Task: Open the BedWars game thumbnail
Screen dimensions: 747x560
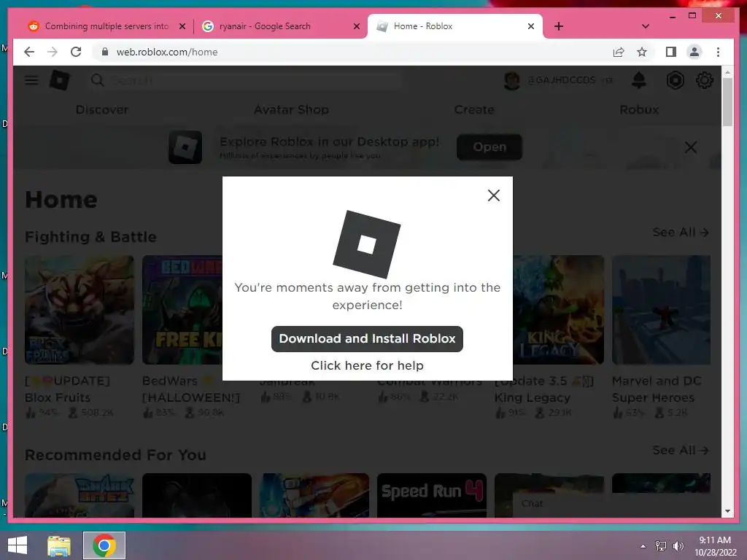Action: click(x=182, y=310)
